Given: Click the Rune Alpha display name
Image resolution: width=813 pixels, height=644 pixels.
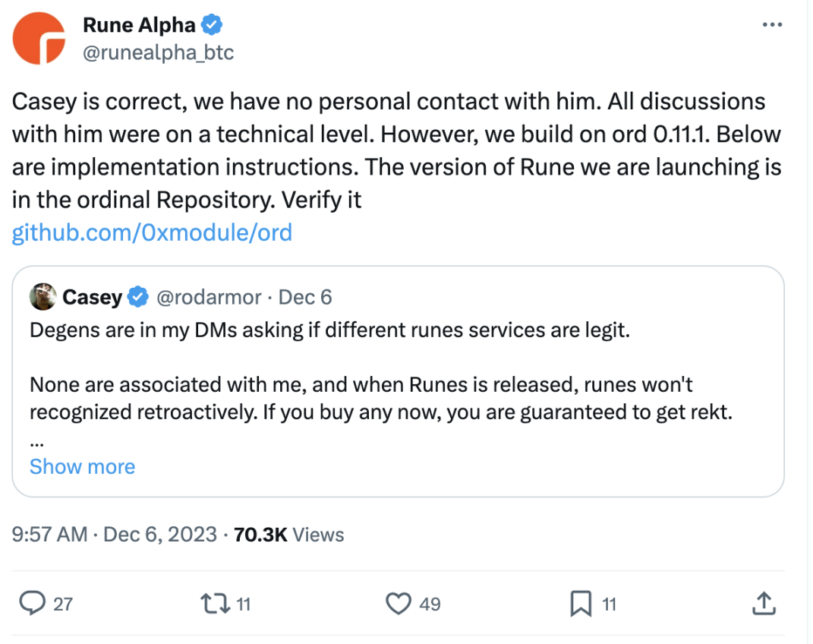Looking at the screenshot, I should tap(138, 25).
